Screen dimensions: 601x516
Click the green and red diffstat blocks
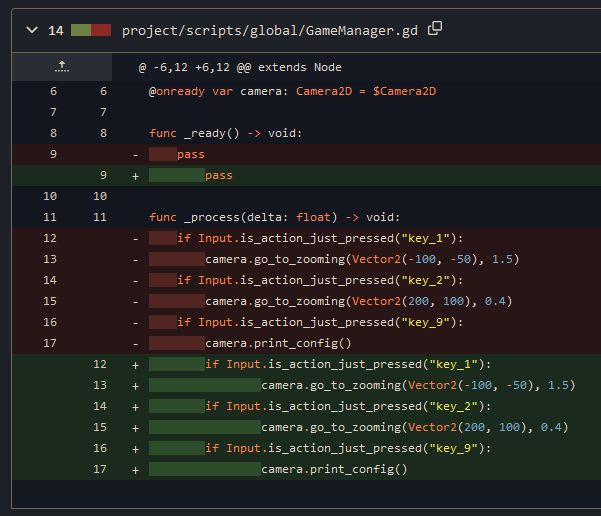(x=90, y=30)
